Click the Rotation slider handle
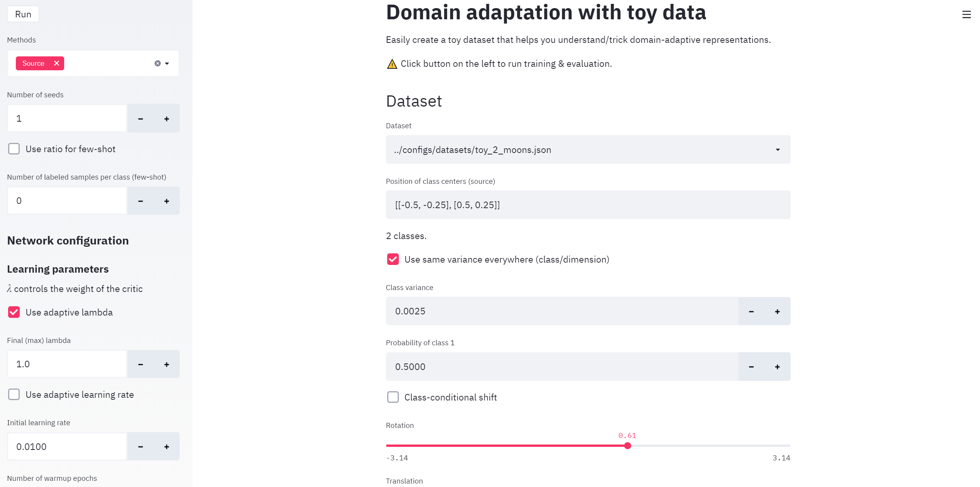 628,446
